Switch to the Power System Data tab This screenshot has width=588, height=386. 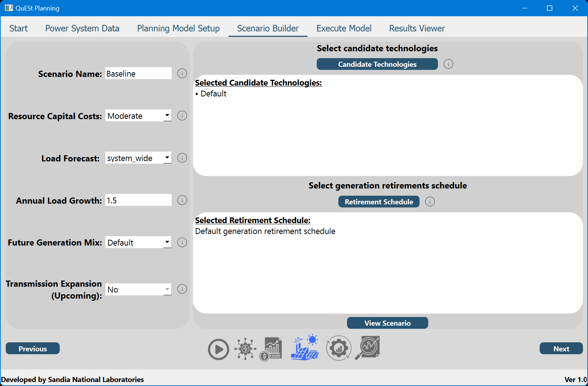point(82,29)
